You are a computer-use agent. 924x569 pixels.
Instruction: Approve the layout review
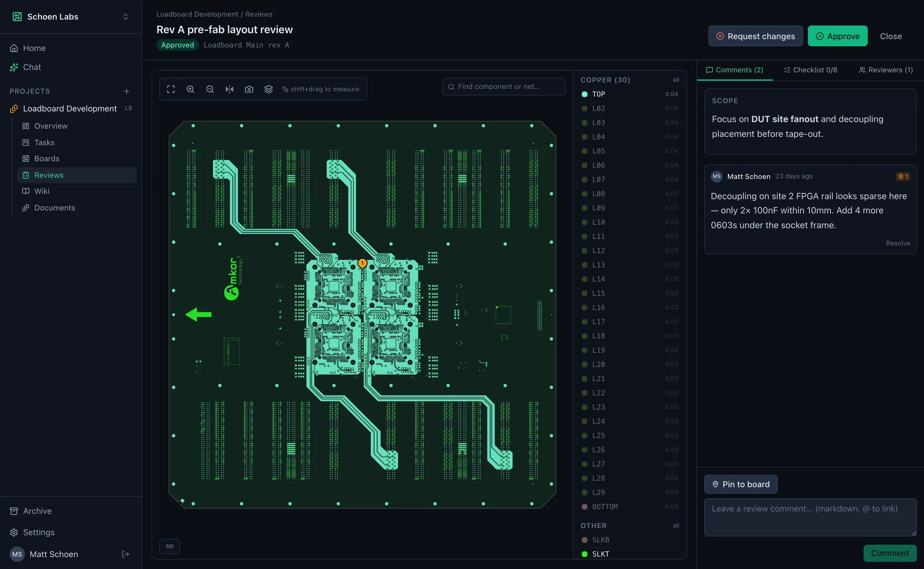(837, 36)
